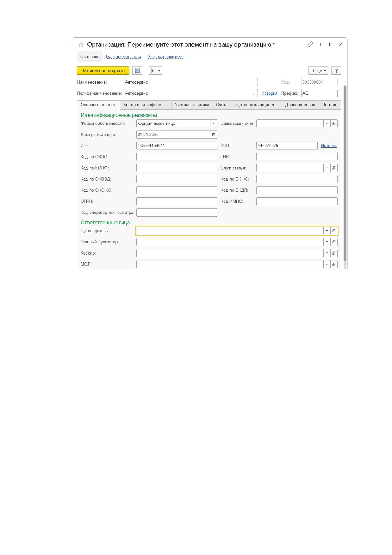Click Записать и закрыть button

(103, 71)
